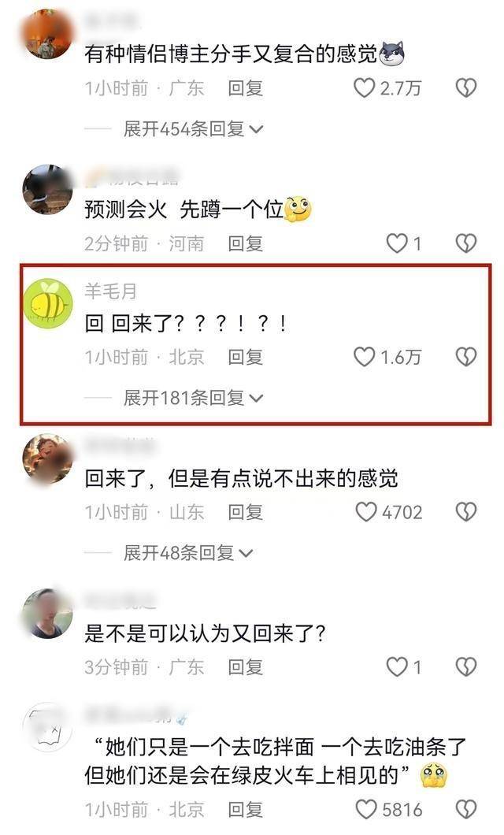The width and height of the screenshot is (504, 835).
Task: Expand 展开48条回复
Action: pos(188,553)
